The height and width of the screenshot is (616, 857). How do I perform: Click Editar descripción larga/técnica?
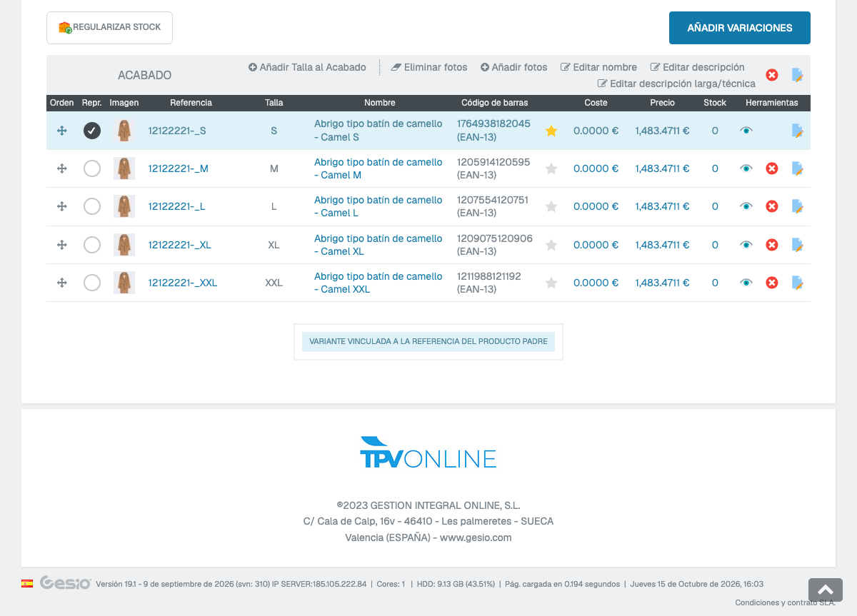(676, 84)
